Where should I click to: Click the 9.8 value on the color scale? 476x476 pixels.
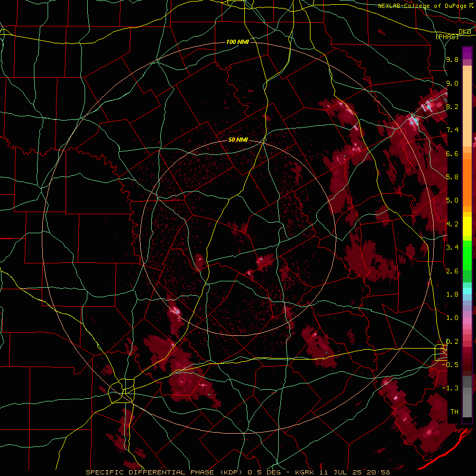click(452, 59)
